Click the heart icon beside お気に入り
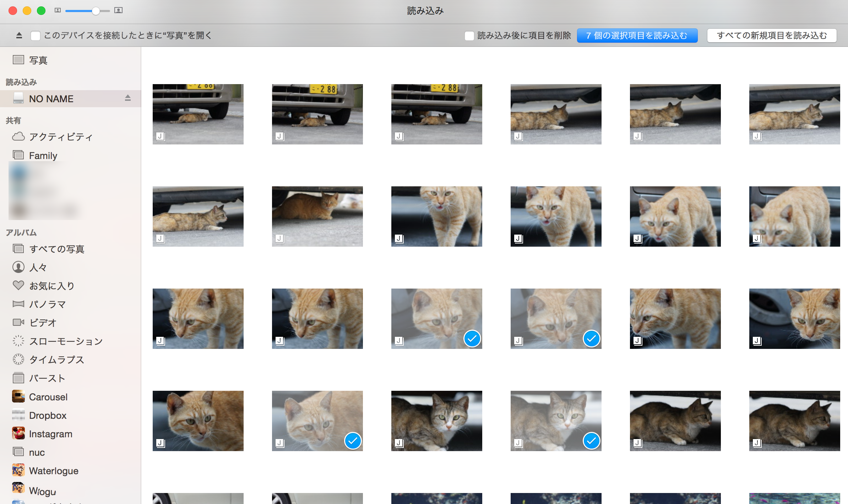Screen dimensions: 848x504 (18, 285)
